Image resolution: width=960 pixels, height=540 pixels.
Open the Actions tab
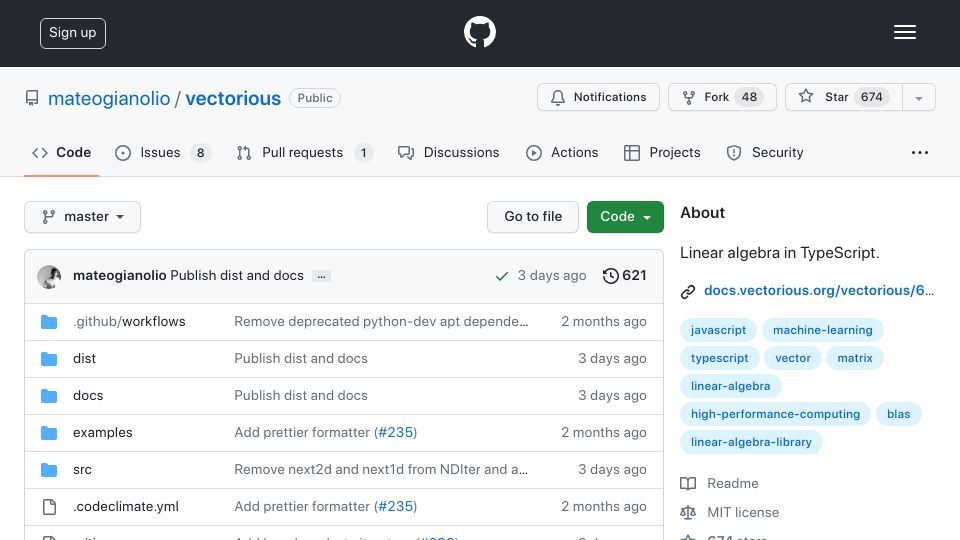point(561,152)
